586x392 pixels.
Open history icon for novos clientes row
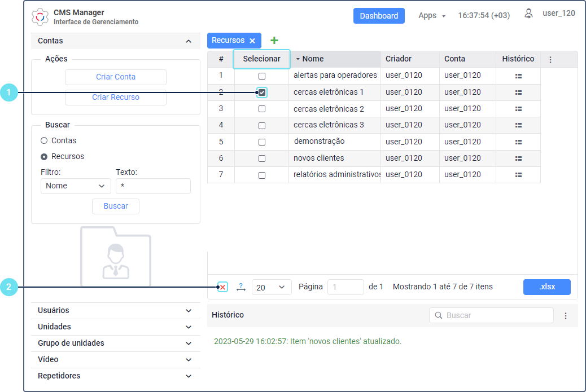tap(518, 158)
